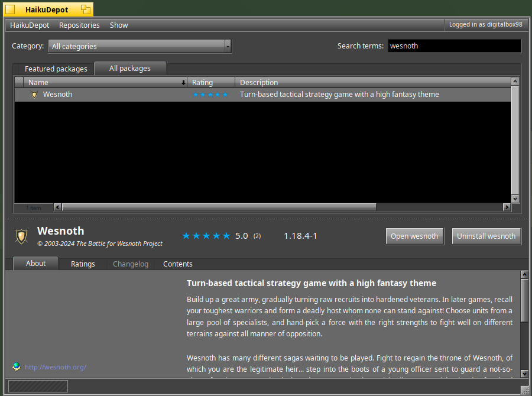
Task: Click the large Wesnoth shield icon beside the title
Action: pos(21,236)
